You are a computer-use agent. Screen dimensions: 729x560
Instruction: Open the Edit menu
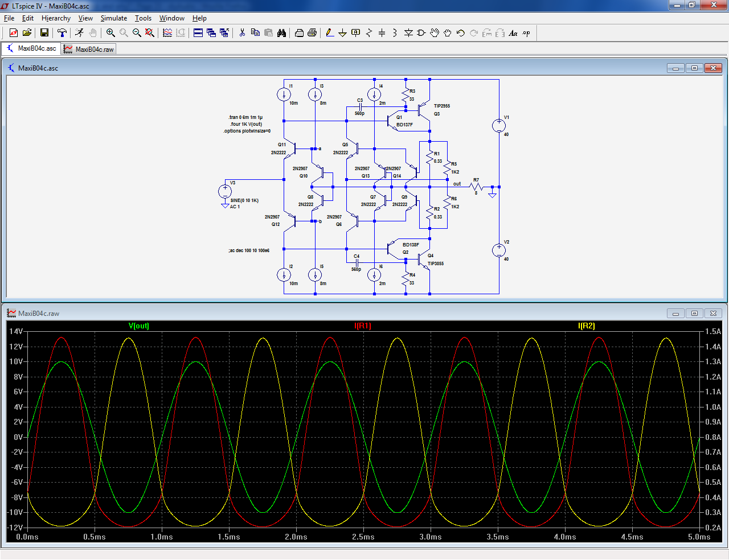(x=28, y=18)
